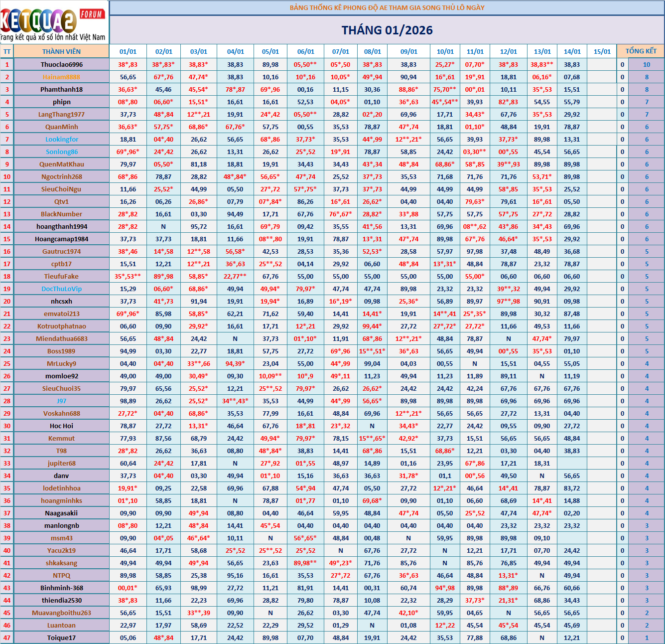Open member Thuoclao6996's profile name
Screen dimensions: 665x644
pyautogui.click(x=62, y=65)
